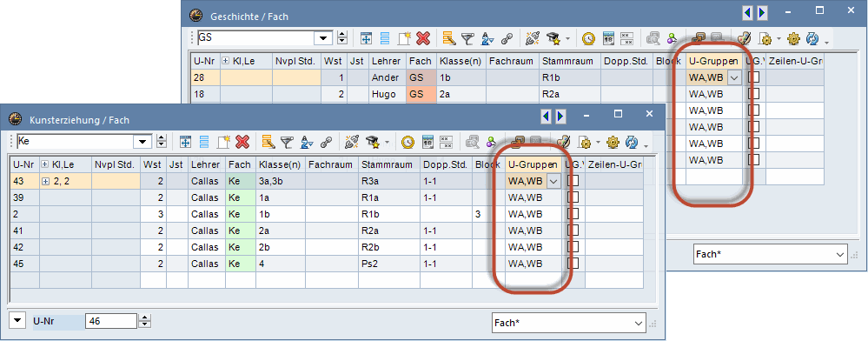This screenshot has height=341, width=868.
Task: Click Dopp.Std. column header in Kunsterziehung window
Action: (x=447, y=164)
